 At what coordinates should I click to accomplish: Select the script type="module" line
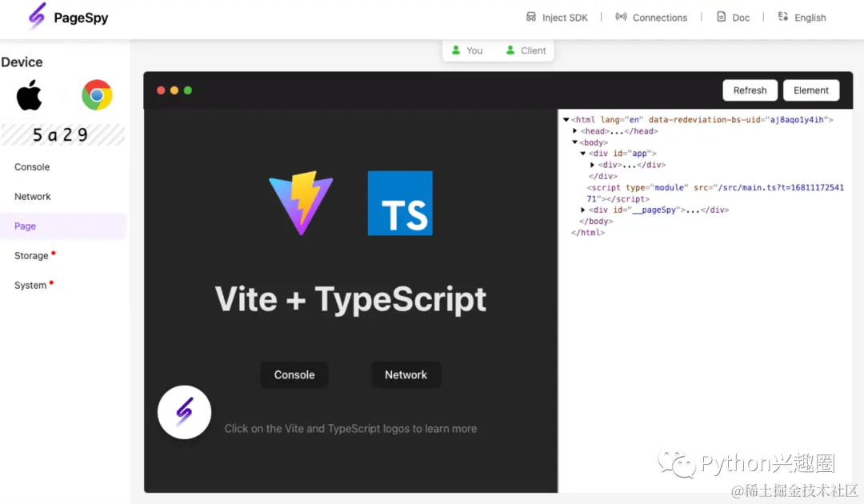click(715, 194)
